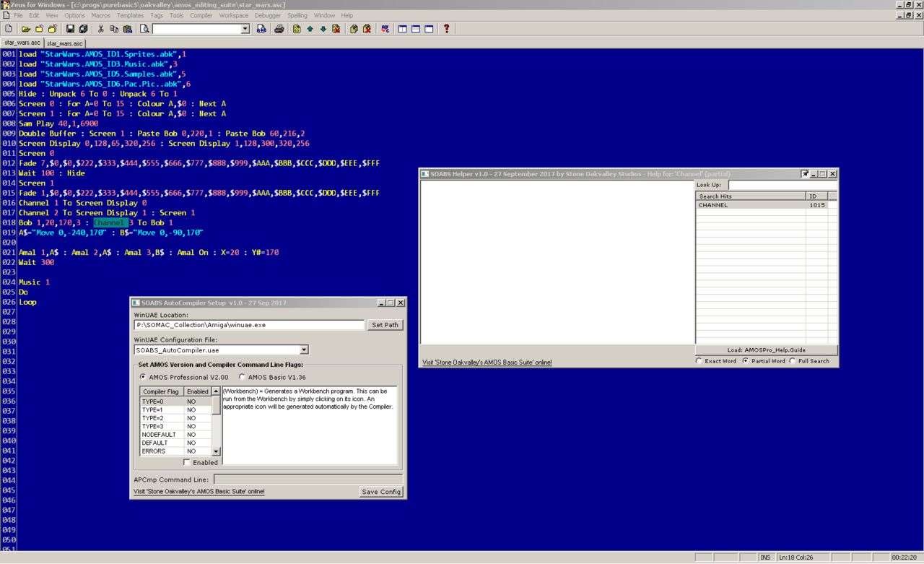Click inside the Look Up input field
The image size is (924, 564).
point(782,186)
